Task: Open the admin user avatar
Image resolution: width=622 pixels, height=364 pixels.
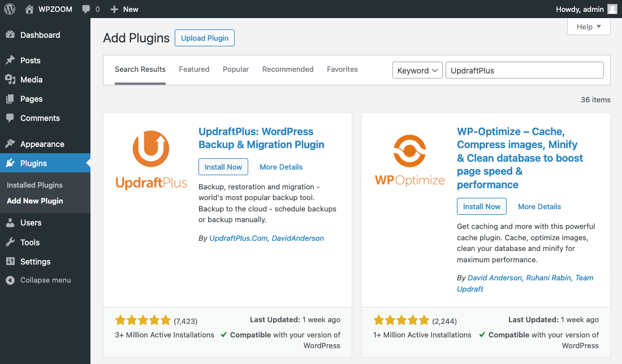Action: [x=612, y=9]
